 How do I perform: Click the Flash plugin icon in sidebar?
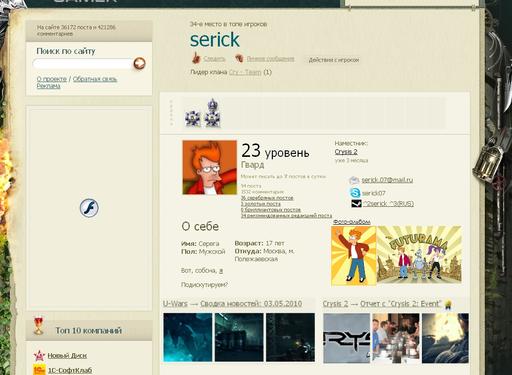tap(89, 208)
